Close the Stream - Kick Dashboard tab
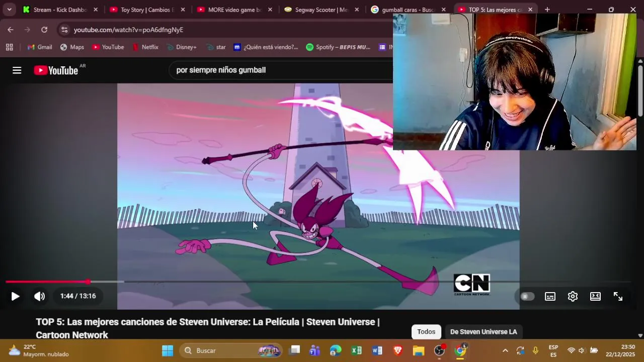644x362 pixels. click(x=96, y=10)
